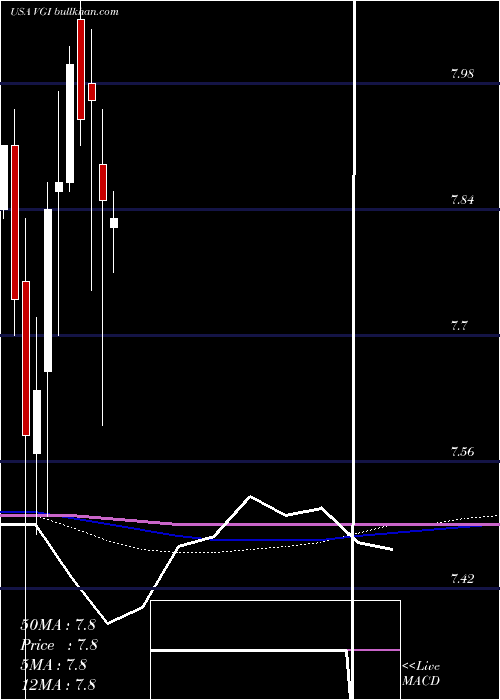Viewport: 500px width, 700px height.
Task: Select the USA VGI bullkhan.com chart title
Action: tap(64, 12)
